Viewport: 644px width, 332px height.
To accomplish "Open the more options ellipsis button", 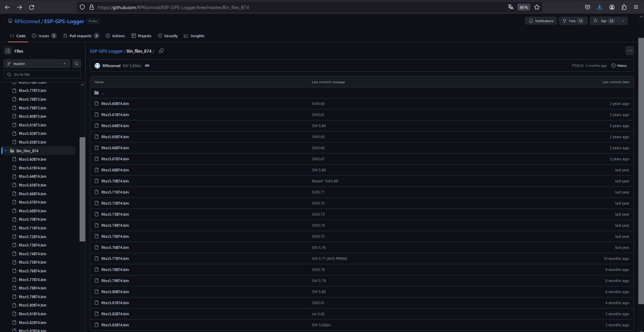I will click(x=629, y=51).
